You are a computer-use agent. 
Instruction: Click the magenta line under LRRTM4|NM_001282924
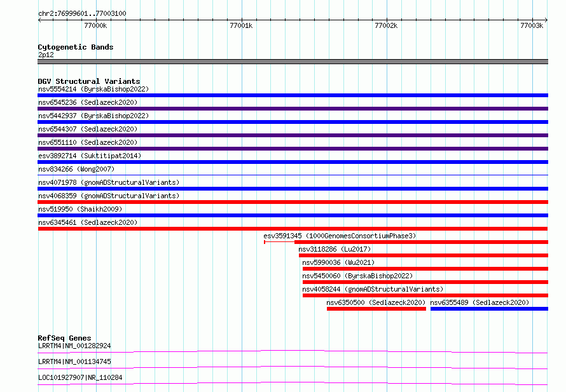coord(293,351)
